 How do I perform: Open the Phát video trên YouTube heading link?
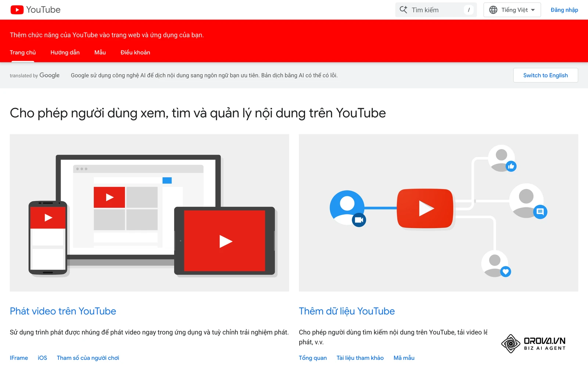click(x=63, y=311)
